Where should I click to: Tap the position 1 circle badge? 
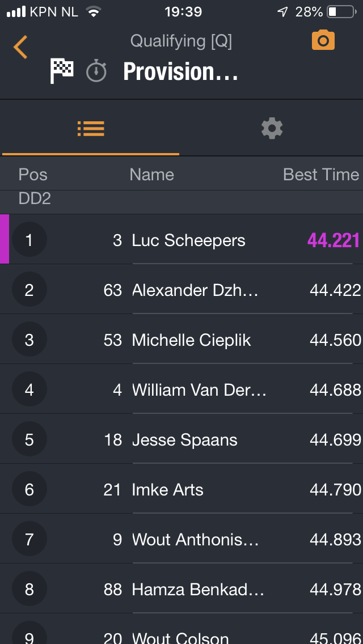[x=29, y=240]
